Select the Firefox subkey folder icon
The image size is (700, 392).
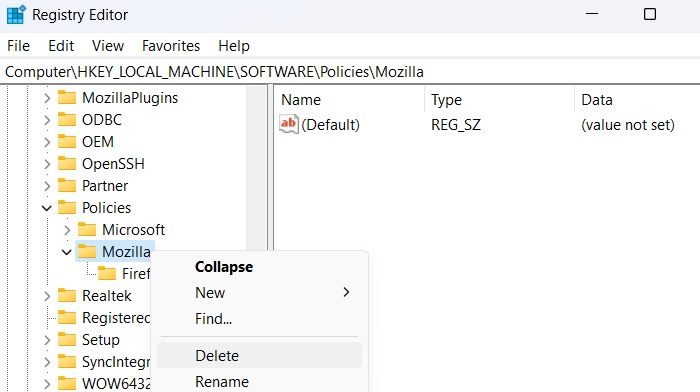107,273
